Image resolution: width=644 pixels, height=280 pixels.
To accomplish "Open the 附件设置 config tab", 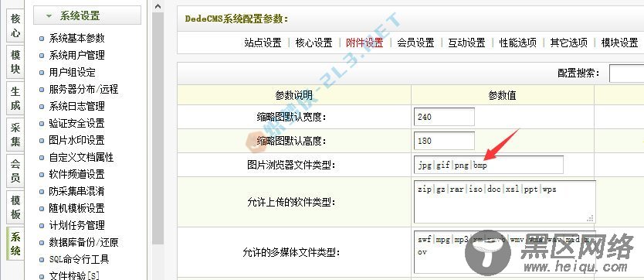I will 364,43.
